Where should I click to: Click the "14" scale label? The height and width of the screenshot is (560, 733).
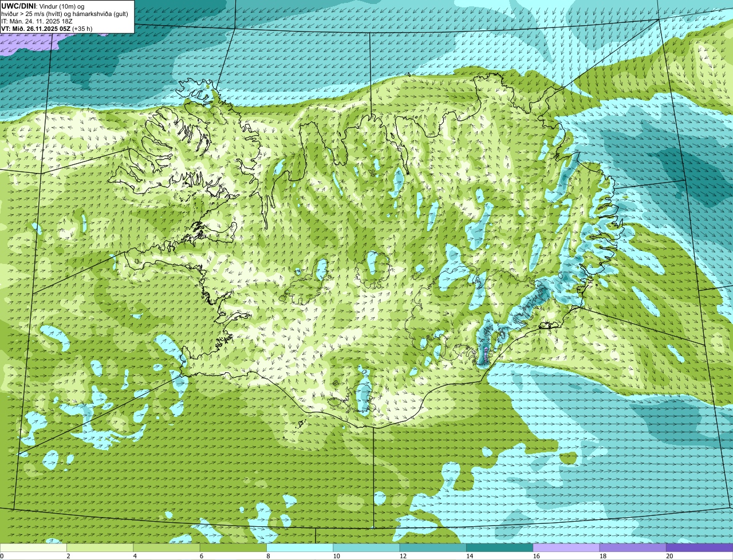(x=469, y=556)
